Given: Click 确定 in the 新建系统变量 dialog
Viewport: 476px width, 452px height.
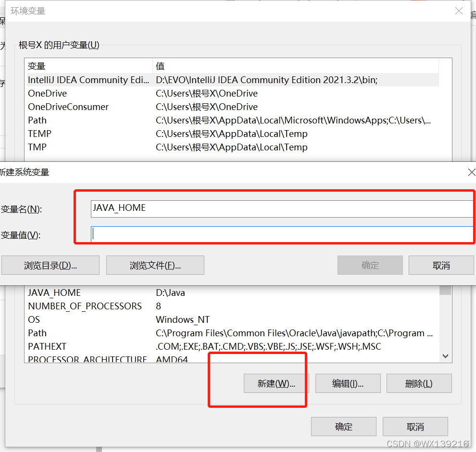Looking at the screenshot, I should click(370, 265).
